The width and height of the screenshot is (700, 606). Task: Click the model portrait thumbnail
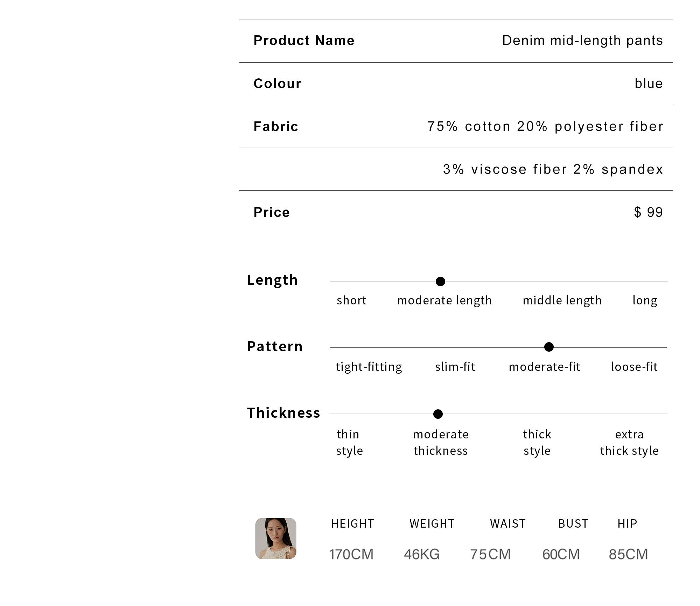[276, 538]
